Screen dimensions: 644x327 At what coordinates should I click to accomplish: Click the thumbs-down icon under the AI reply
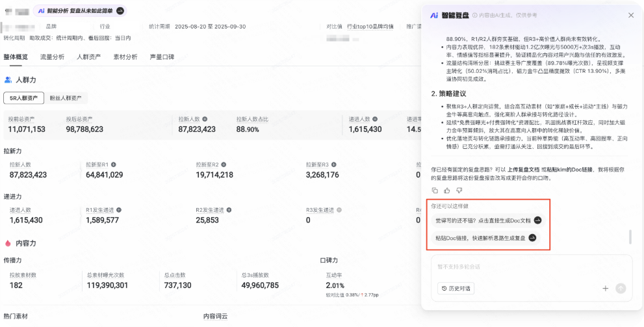pos(459,190)
